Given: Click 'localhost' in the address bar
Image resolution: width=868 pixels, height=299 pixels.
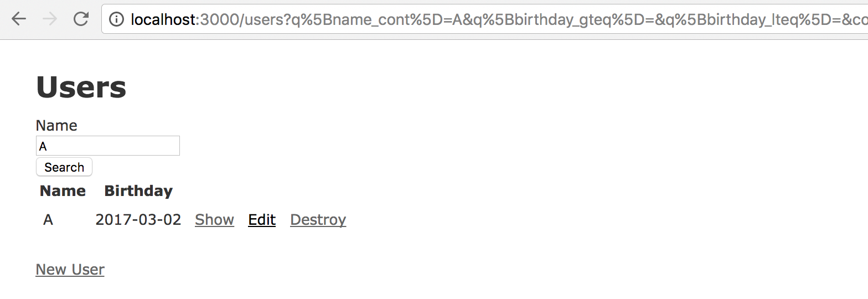Looking at the screenshot, I should pyautogui.click(x=163, y=20).
